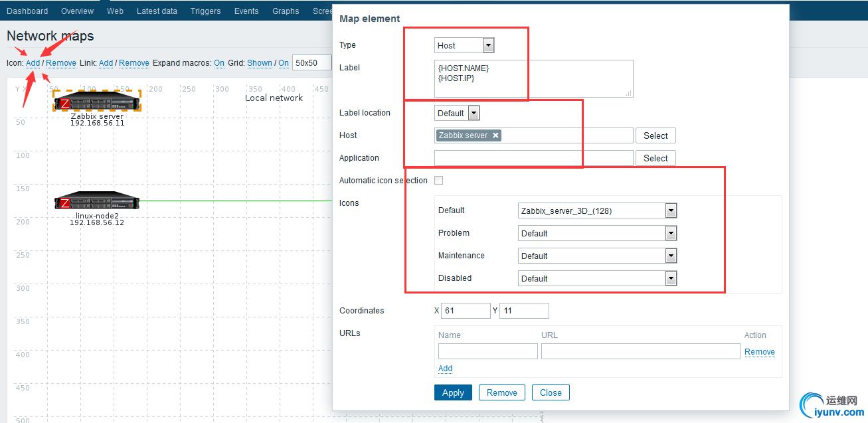Click Add link next to Icon
The width and height of the screenshot is (868, 423).
tap(33, 63)
